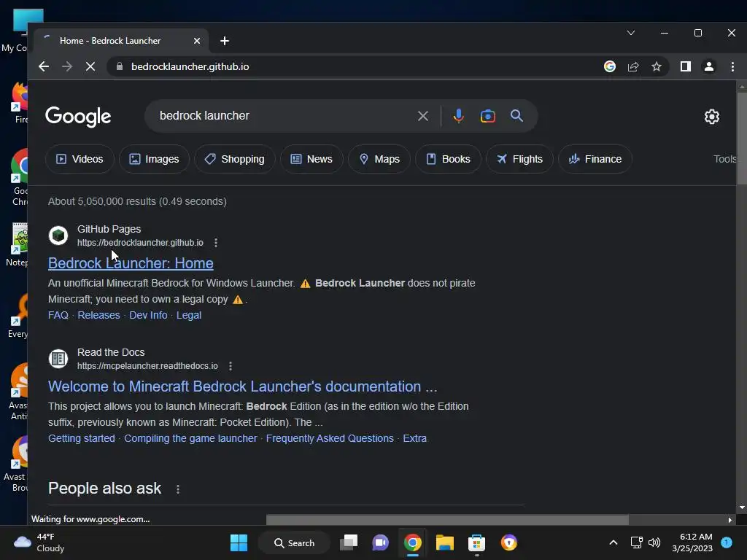Switch to Maps results

pyautogui.click(x=379, y=159)
